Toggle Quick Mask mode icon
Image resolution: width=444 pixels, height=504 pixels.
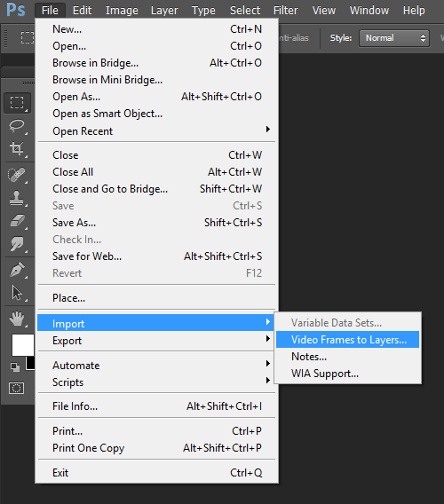[x=16, y=389]
